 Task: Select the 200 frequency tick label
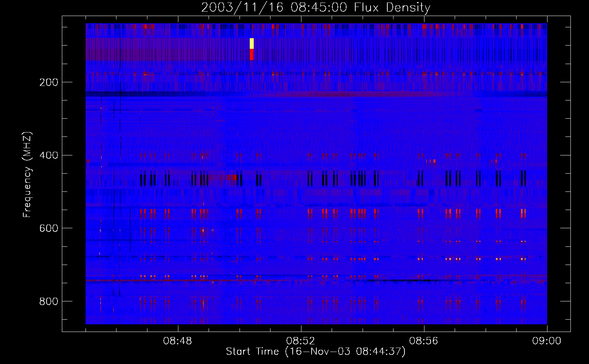coord(49,82)
